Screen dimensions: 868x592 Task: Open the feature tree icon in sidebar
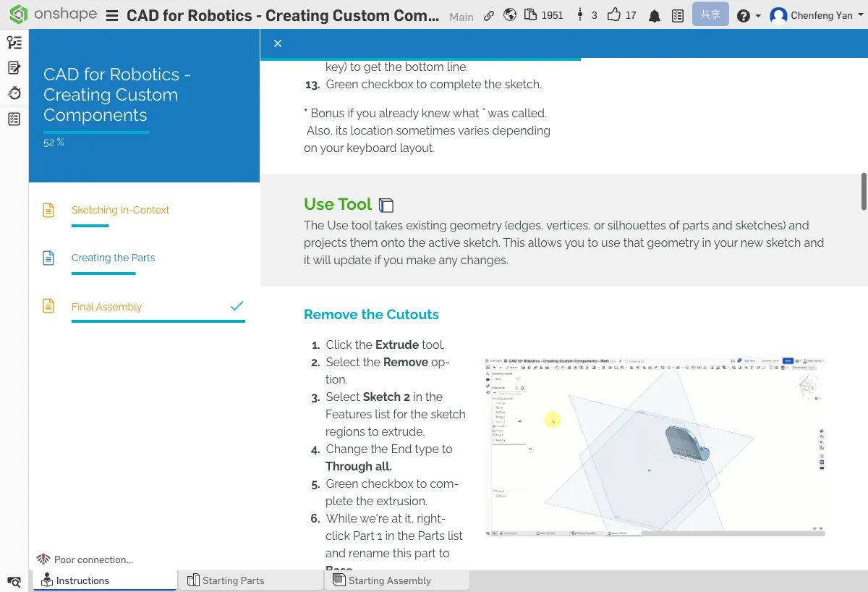click(x=14, y=43)
